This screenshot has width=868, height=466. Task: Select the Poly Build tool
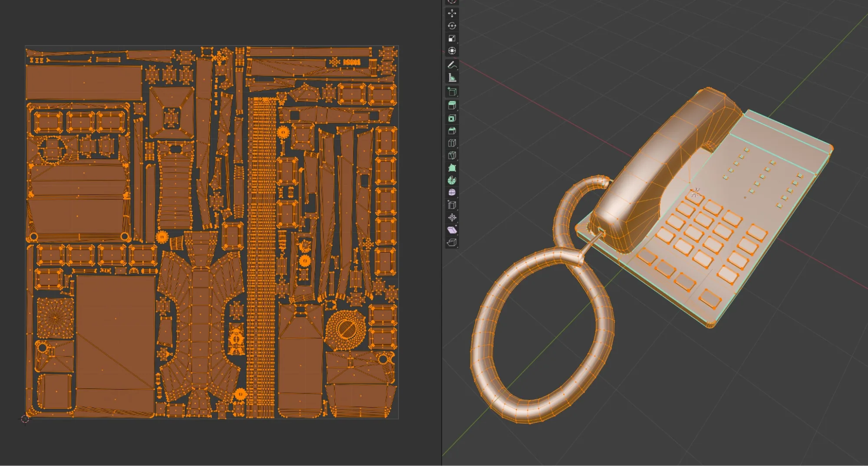pos(452,168)
